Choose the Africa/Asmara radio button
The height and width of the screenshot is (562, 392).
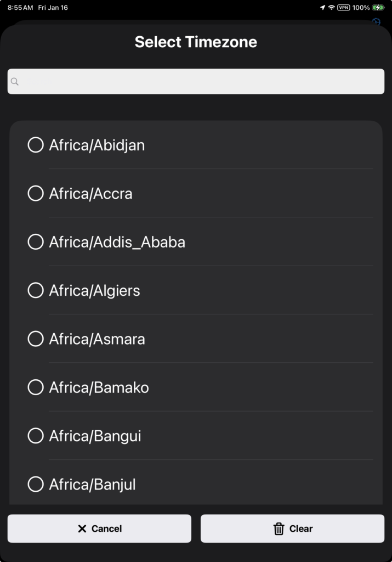36,339
